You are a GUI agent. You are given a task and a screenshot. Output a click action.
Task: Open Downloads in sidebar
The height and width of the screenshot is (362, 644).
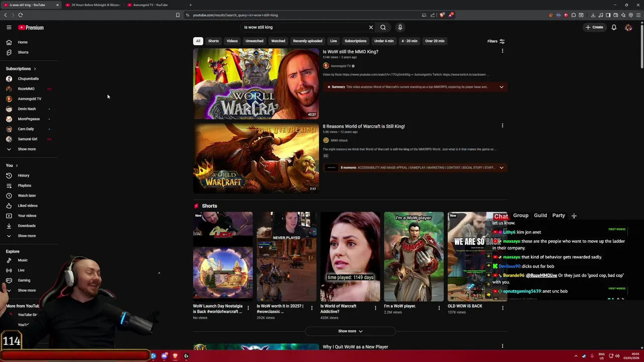27,226
